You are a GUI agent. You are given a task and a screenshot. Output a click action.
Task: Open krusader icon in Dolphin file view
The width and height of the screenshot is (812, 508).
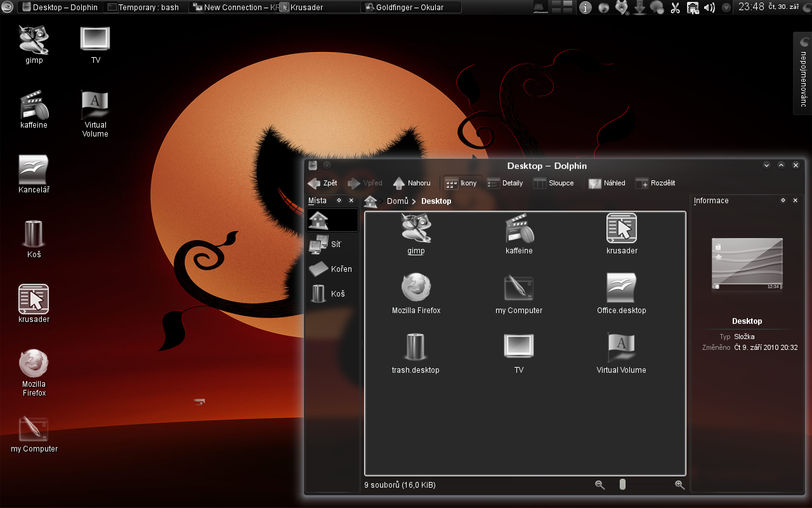click(622, 229)
